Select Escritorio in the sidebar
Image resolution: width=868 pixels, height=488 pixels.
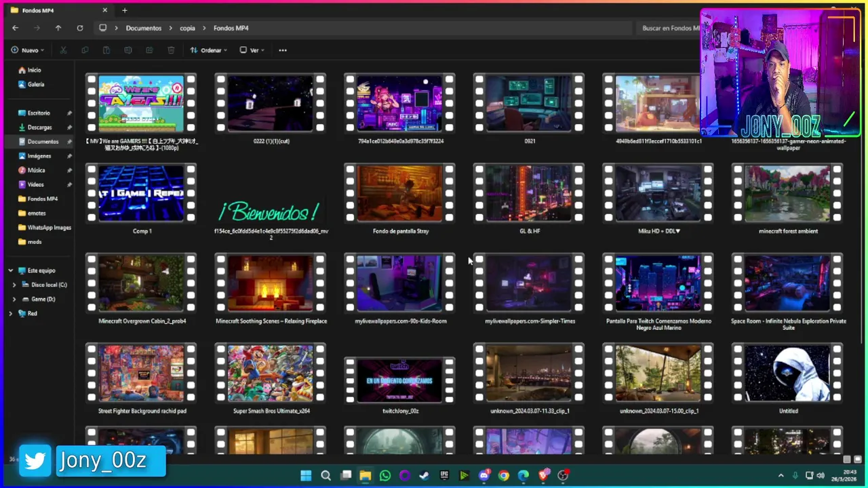(x=39, y=113)
